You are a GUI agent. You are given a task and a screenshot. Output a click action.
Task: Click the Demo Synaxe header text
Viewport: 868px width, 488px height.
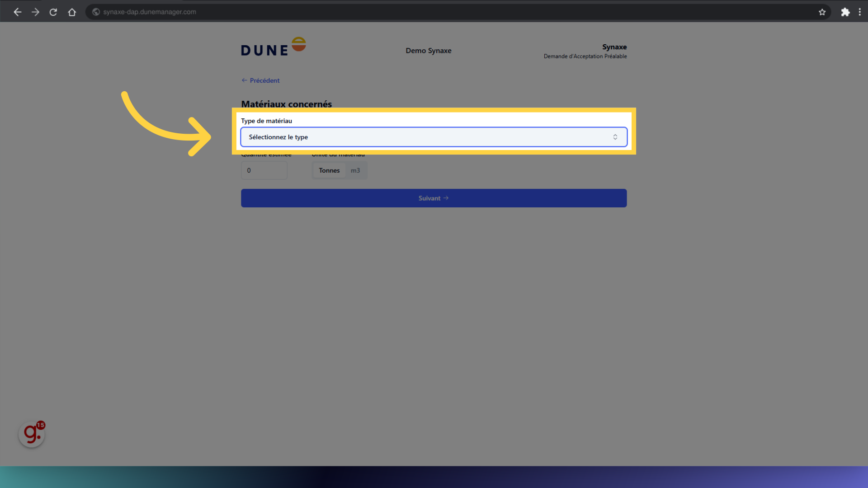click(428, 51)
